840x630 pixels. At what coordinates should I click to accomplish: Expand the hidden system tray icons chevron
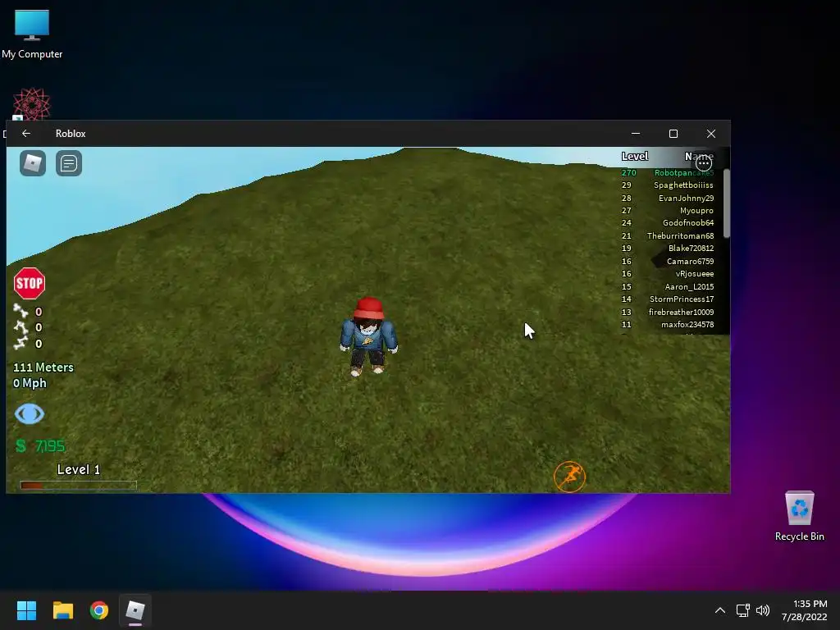tap(720, 610)
